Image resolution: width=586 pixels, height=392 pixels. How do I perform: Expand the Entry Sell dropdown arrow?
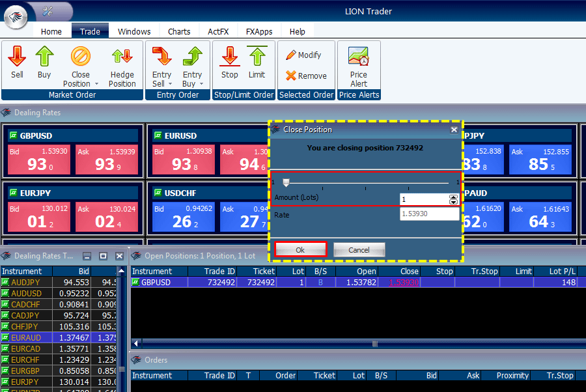pos(171,84)
